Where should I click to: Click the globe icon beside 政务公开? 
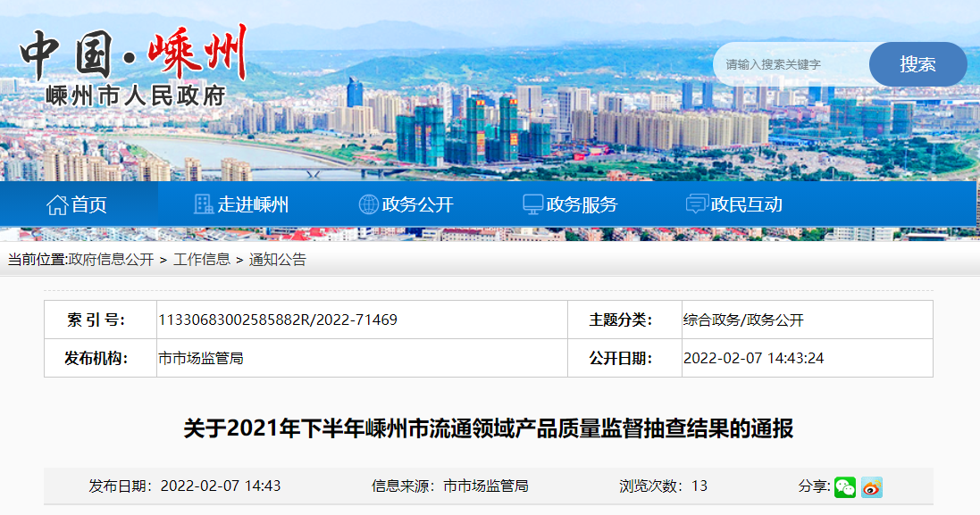(x=368, y=204)
